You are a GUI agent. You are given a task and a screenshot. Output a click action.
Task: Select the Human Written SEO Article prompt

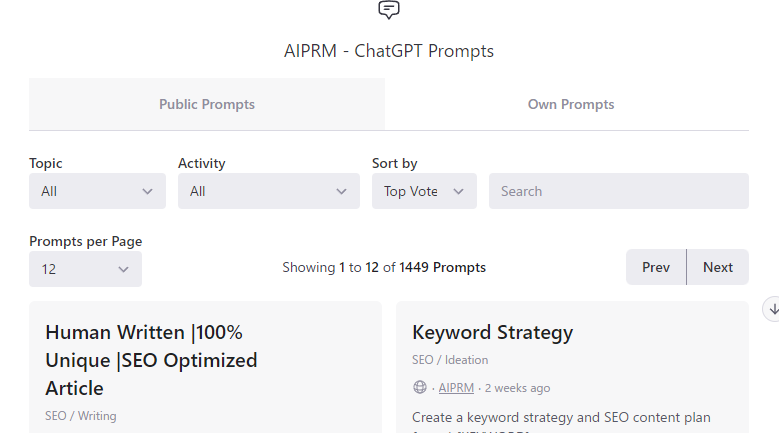(x=151, y=360)
